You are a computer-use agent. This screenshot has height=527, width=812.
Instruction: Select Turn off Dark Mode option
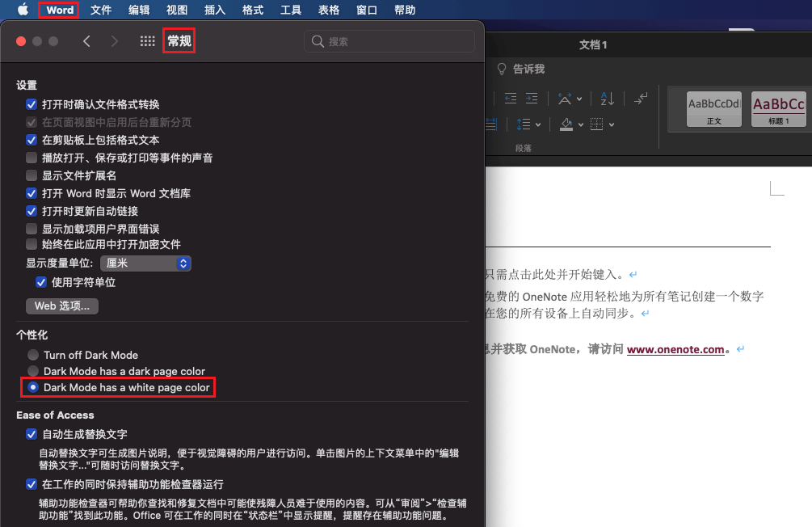(x=33, y=355)
